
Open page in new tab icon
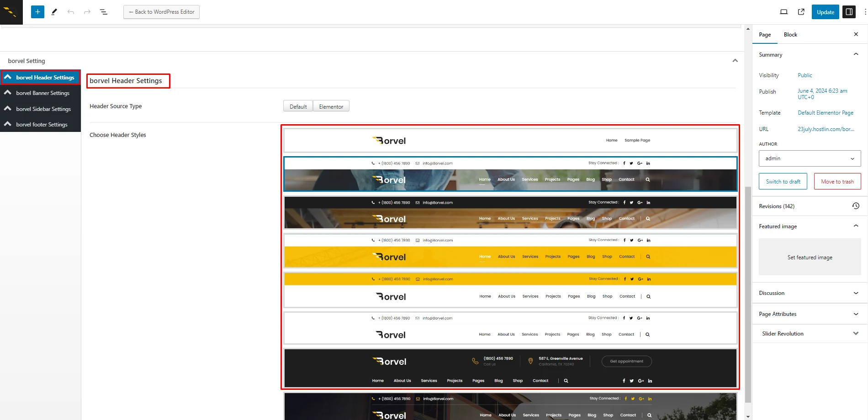click(x=801, y=12)
